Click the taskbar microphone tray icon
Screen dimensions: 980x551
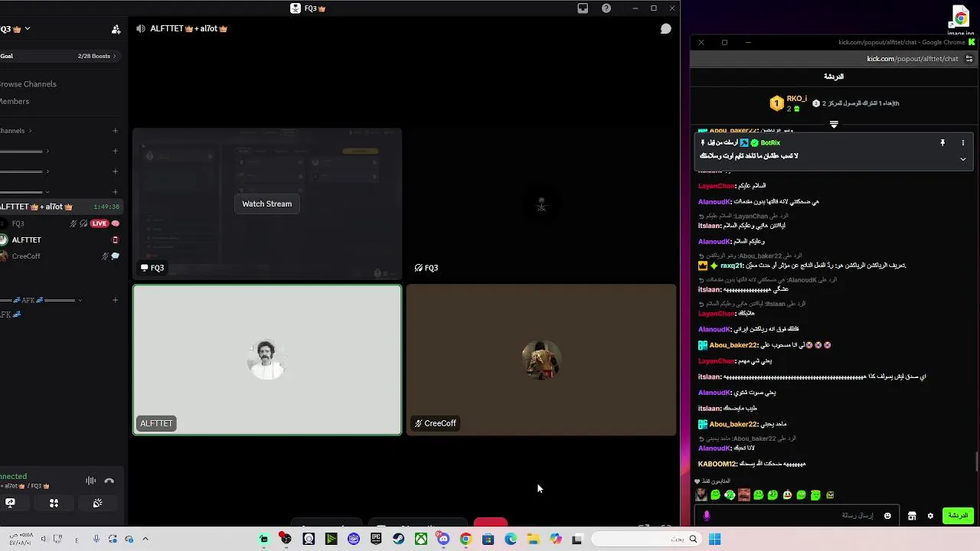coord(96,540)
